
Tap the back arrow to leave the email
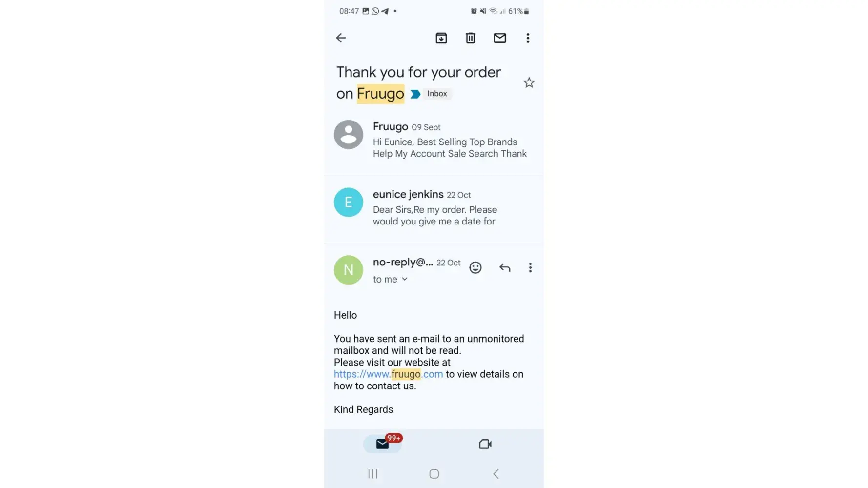(341, 38)
